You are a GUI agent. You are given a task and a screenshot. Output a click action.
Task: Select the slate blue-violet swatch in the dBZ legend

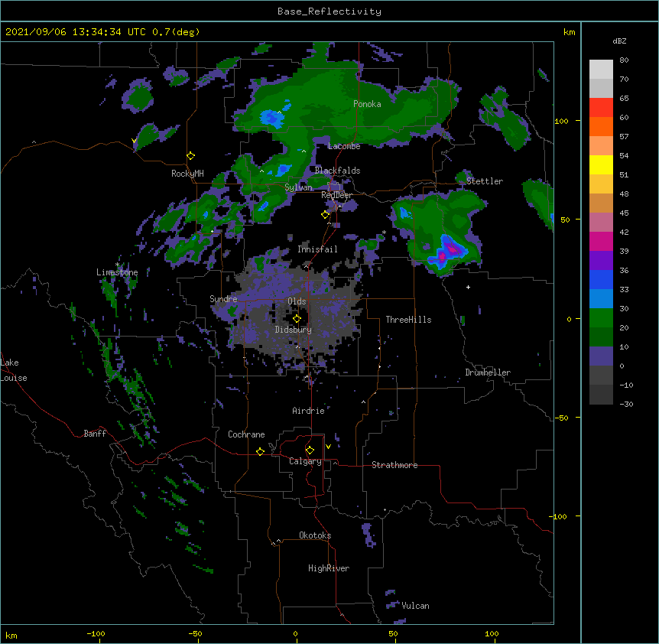click(x=601, y=356)
